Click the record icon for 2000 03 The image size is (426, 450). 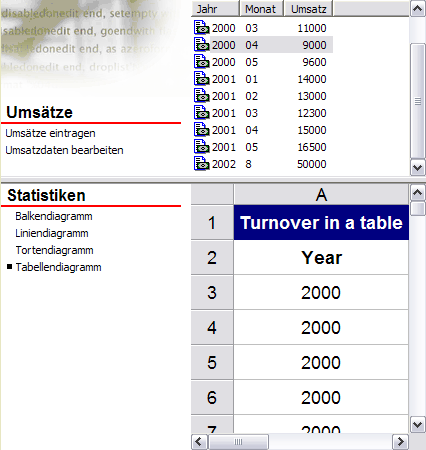click(x=202, y=28)
